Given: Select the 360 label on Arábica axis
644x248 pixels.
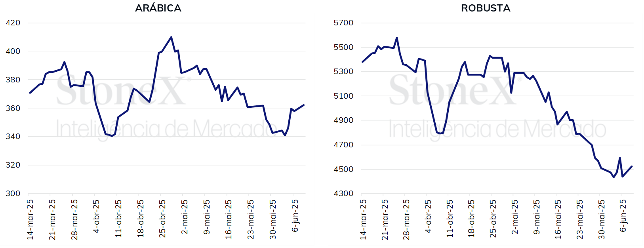Looking at the screenshot, I should (13, 108).
